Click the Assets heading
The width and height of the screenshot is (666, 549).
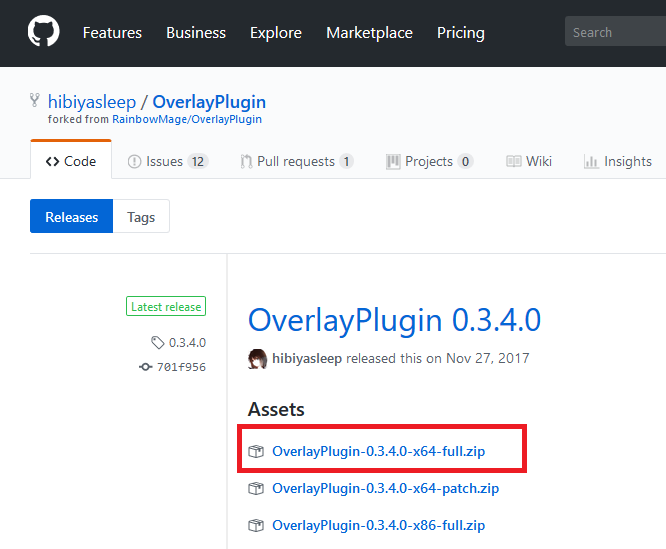pyautogui.click(x=276, y=409)
